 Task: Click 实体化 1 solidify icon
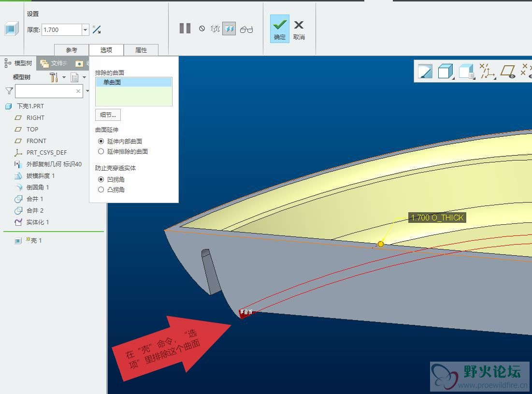pyautogui.click(x=18, y=222)
